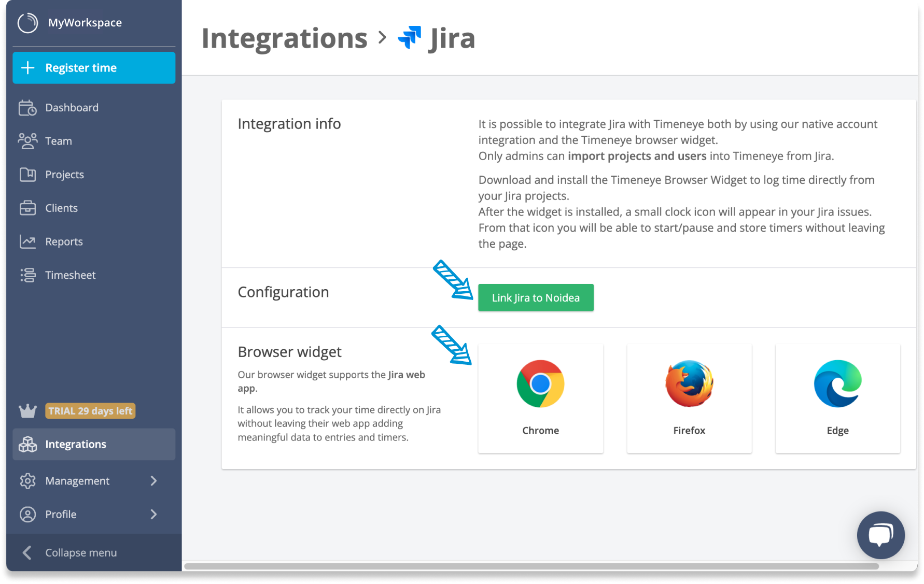Click the Reports chart icon
Image resolution: width=924 pixels, height=584 pixels.
tap(27, 241)
